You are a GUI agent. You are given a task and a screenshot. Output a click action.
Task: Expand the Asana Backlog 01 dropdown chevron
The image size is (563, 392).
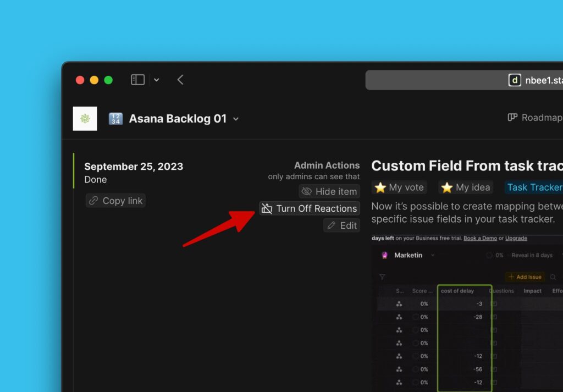[236, 119]
